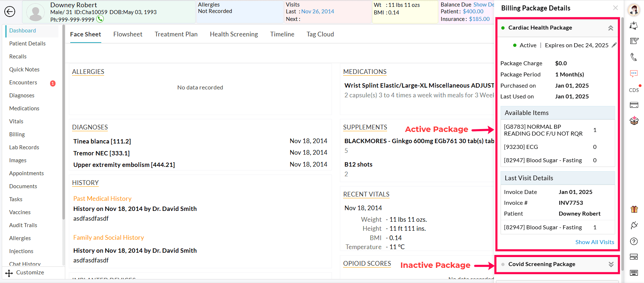Open Quick Notes in left menu
This screenshot has width=644, height=283.
(x=25, y=70)
